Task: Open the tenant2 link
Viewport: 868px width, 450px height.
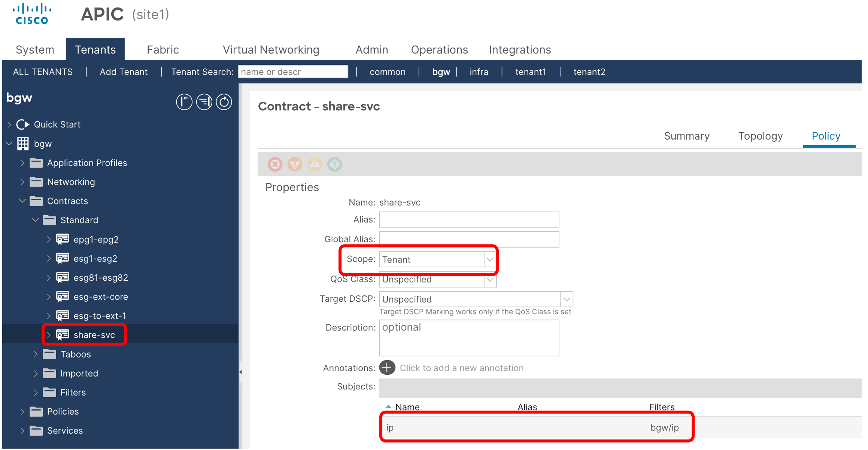Action: (589, 72)
